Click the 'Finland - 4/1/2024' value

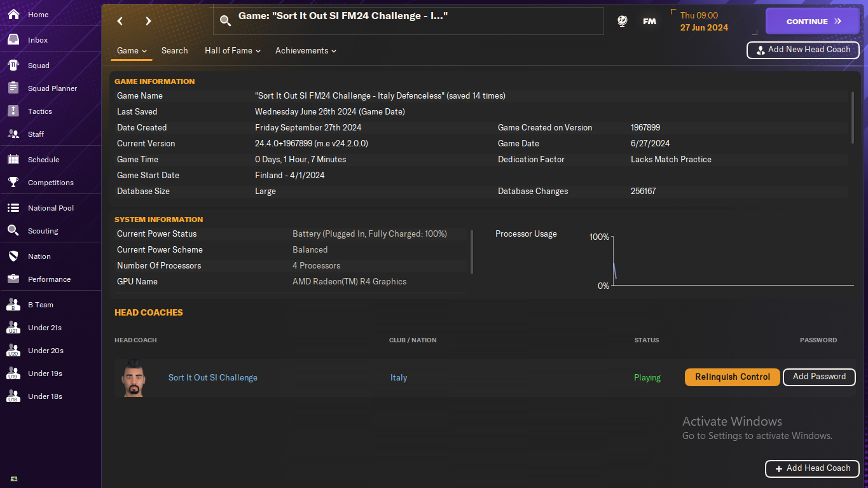click(x=290, y=176)
